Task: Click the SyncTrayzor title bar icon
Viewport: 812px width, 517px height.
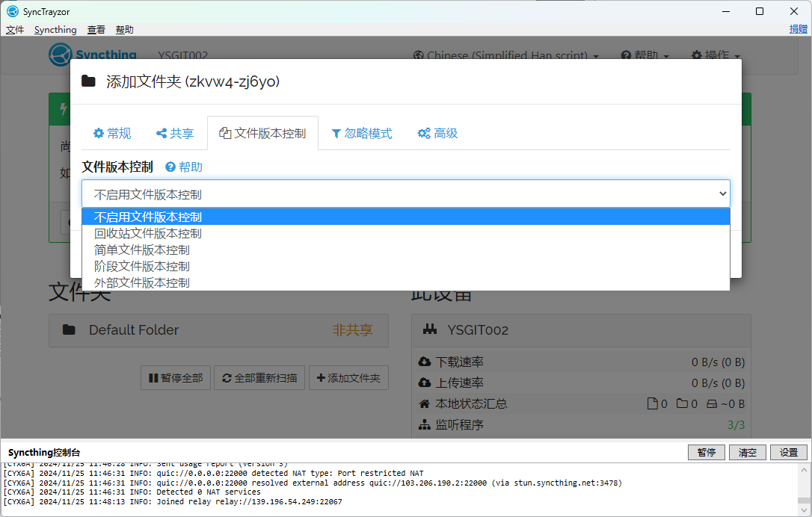Action: [13, 11]
